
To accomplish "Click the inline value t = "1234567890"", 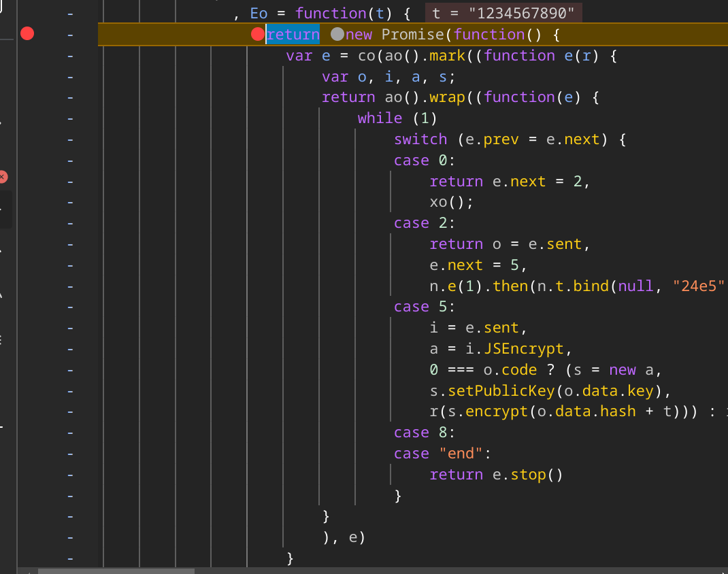I will pyautogui.click(x=503, y=14).
